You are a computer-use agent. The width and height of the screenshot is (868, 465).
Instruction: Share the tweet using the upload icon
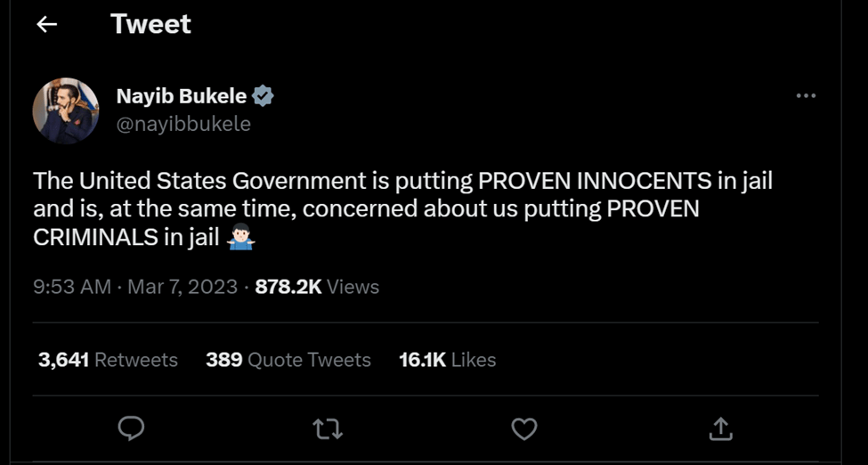[720, 429]
